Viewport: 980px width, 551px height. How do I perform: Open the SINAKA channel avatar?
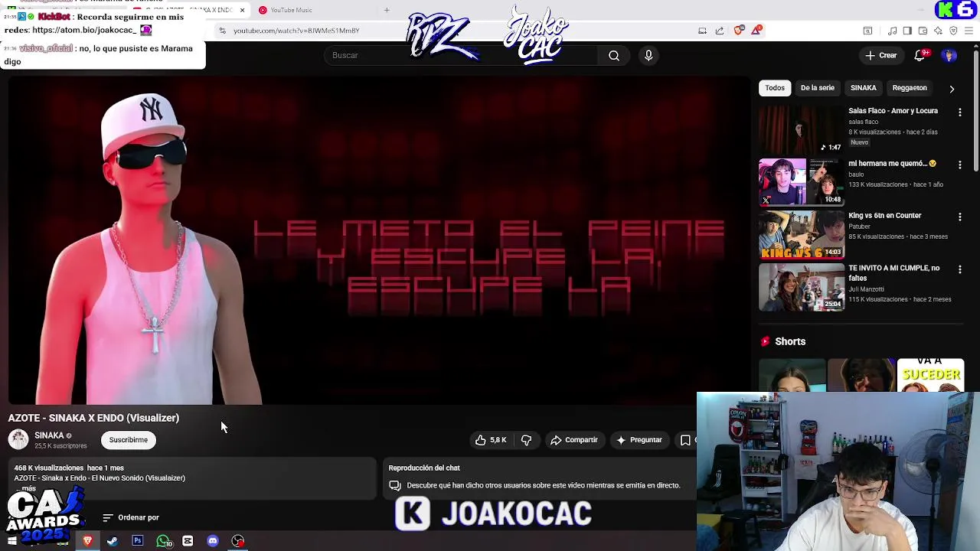[18, 440]
